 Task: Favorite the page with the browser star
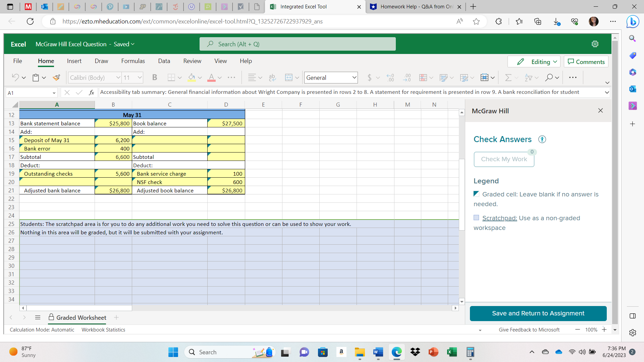click(477, 21)
